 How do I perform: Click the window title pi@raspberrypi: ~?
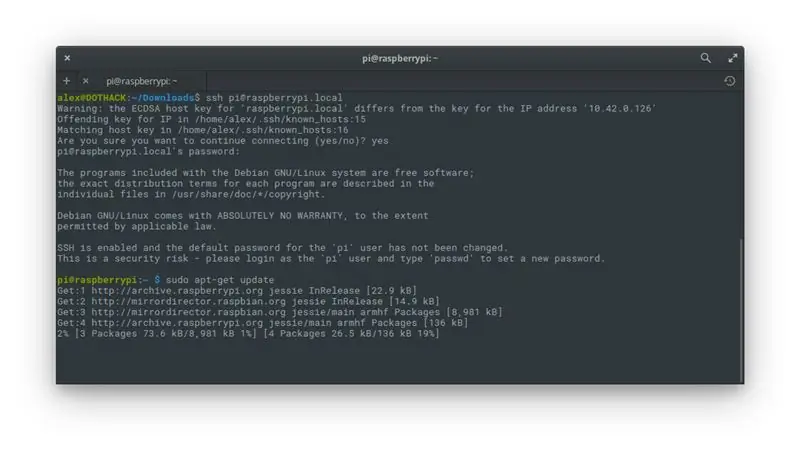(x=400, y=58)
